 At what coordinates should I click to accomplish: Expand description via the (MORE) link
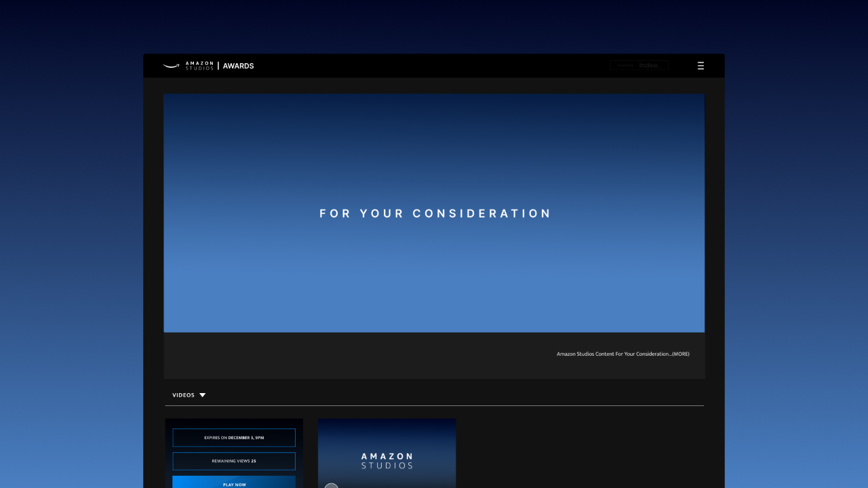tap(680, 354)
